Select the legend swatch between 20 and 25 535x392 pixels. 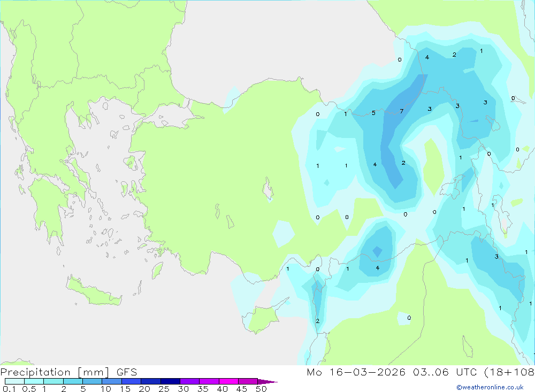click(150, 381)
